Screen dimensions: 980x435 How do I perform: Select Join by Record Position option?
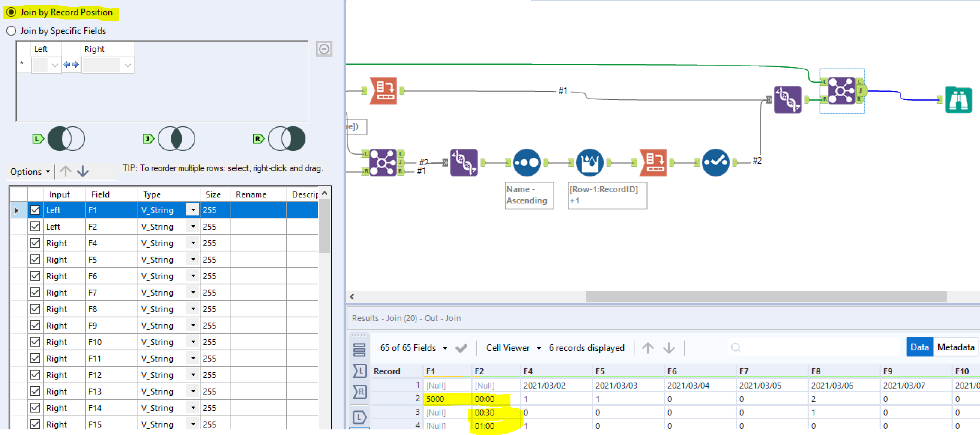tap(11, 12)
